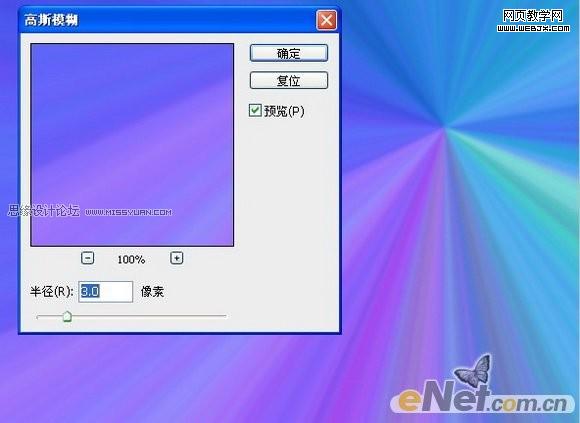Close the 高斯模糊 dialog

[x=326, y=20]
